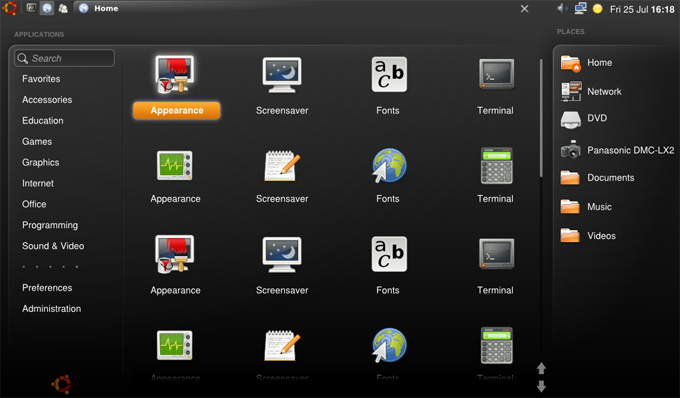Select the Games category

coord(37,141)
